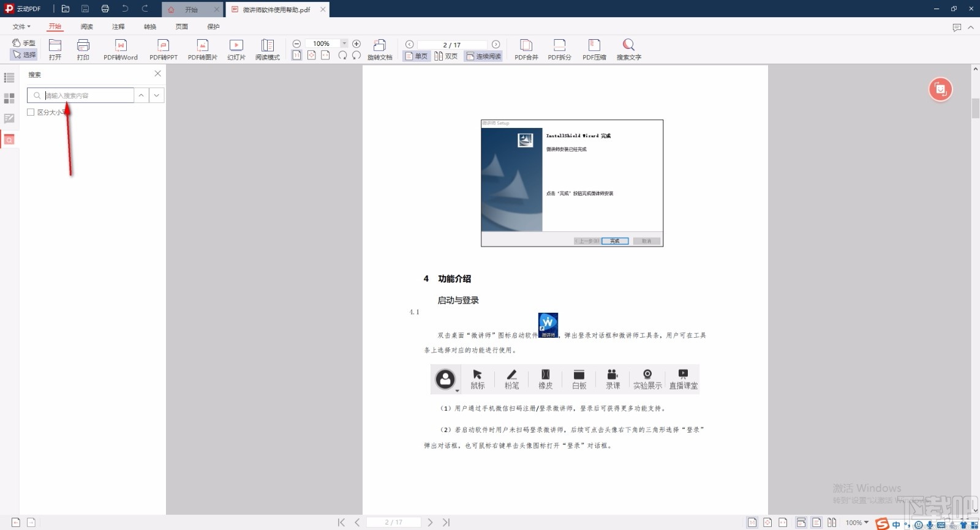Open a file with the title bar folder icon
This screenshot has width=980, height=530.
(x=66, y=9)
